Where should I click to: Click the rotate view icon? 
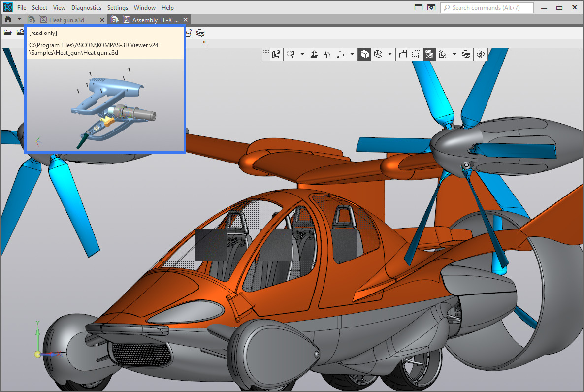pos(481,54)
